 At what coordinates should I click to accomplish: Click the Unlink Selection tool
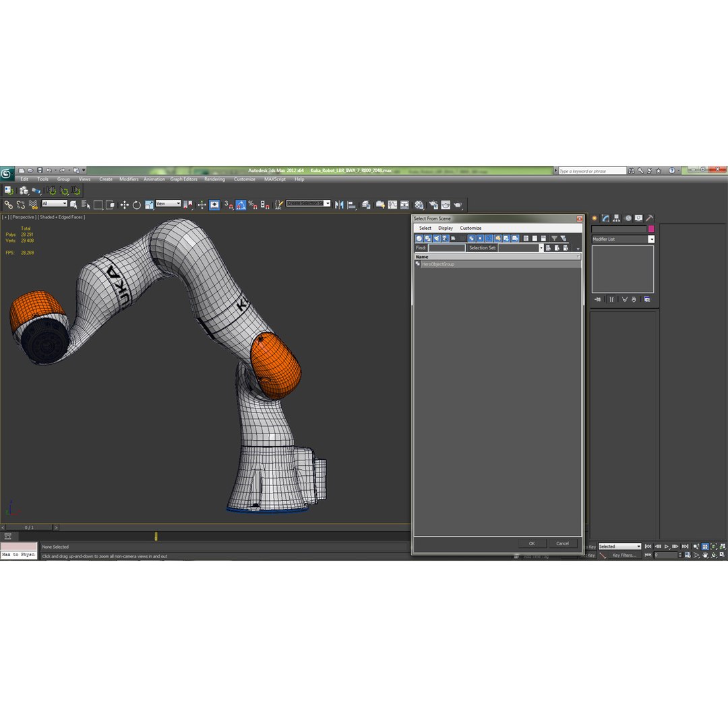point(20,205)
